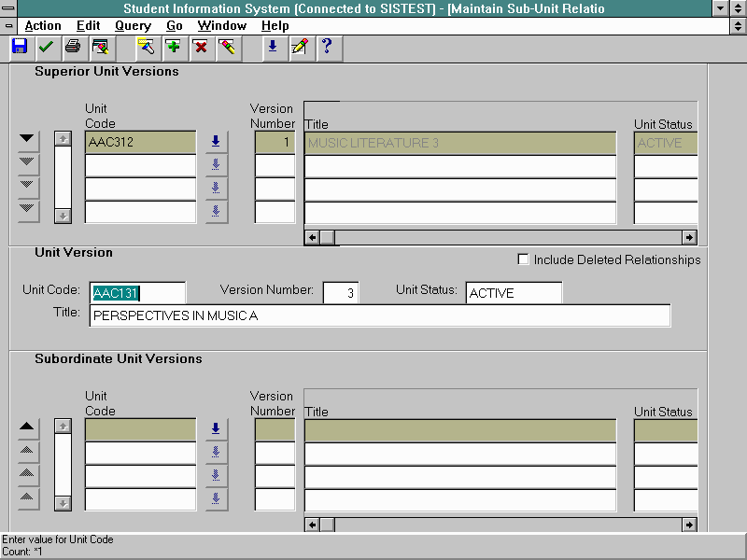The image size is (747, 560).
Task: Click right arrow of Superior Unit Versions horizontal scrollbar
Action: point(689,237)
